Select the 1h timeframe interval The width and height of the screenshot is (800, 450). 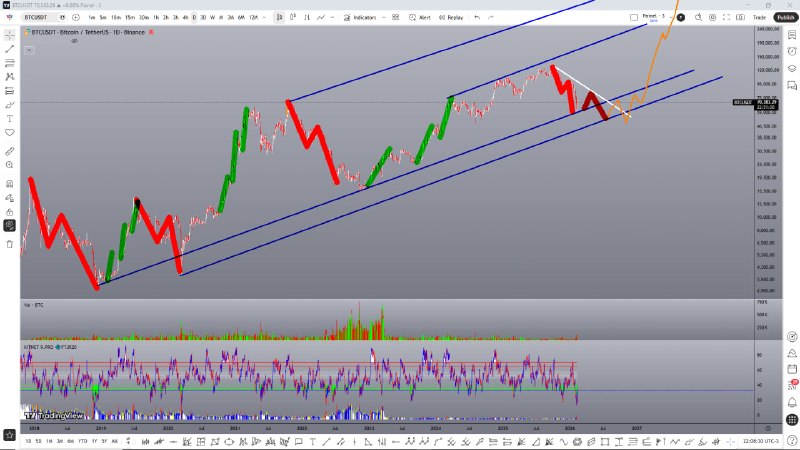tap(155, 17)
